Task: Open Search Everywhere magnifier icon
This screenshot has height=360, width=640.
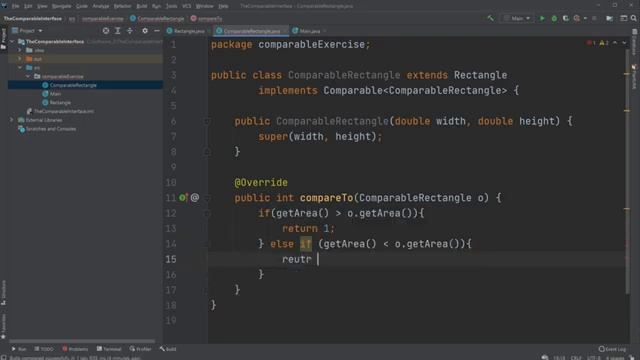Action: click(633, 18)
